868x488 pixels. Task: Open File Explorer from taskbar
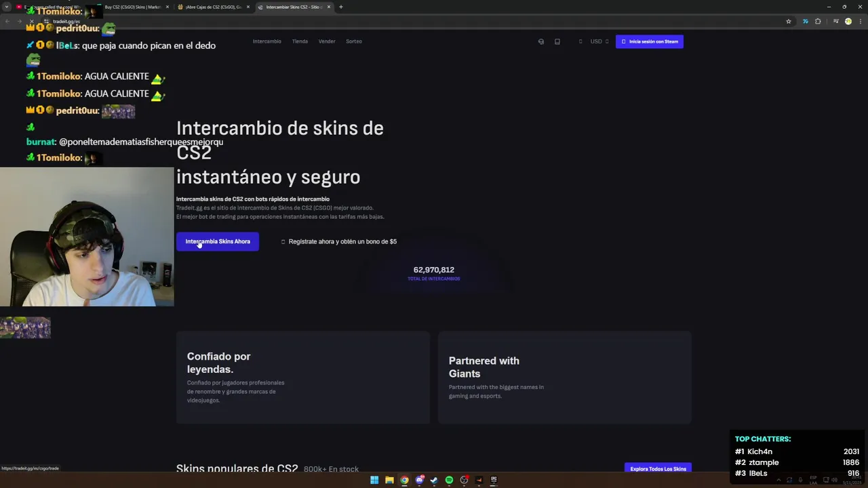tap(389, 480)
